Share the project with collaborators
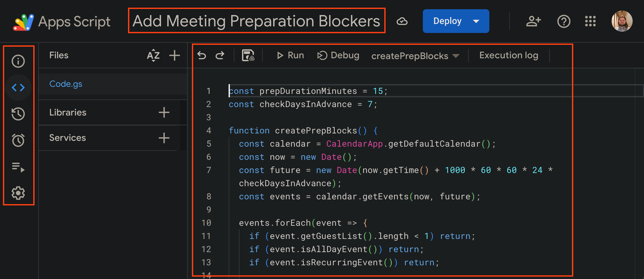 tap(533, 21)
